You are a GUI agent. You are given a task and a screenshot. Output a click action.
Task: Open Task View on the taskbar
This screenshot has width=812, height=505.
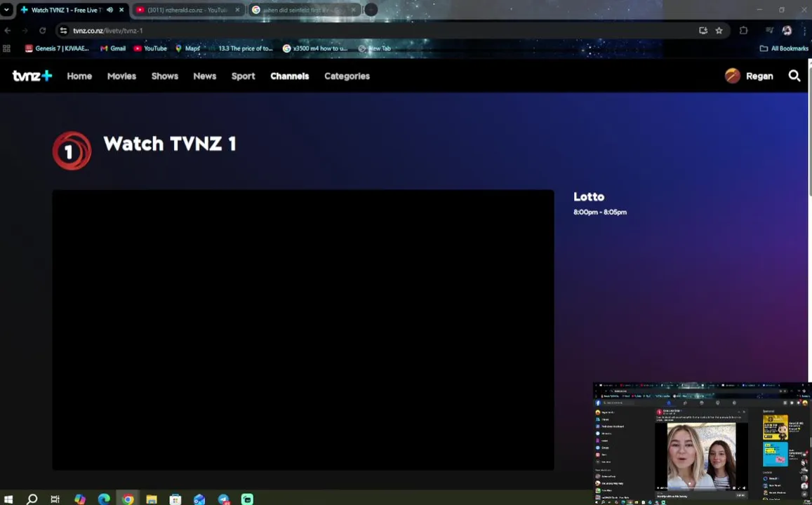55,499
